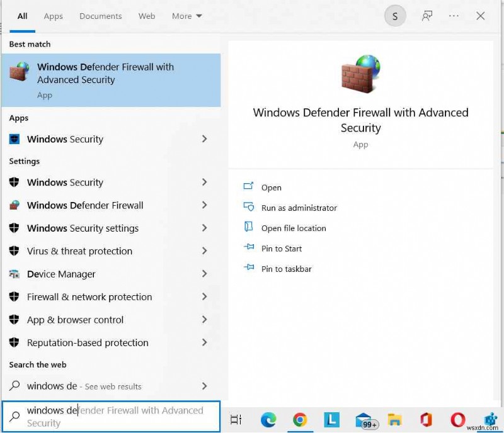Click Open in the details pane
The width and height of the screenshot is (504, 433).
[272, 188]
